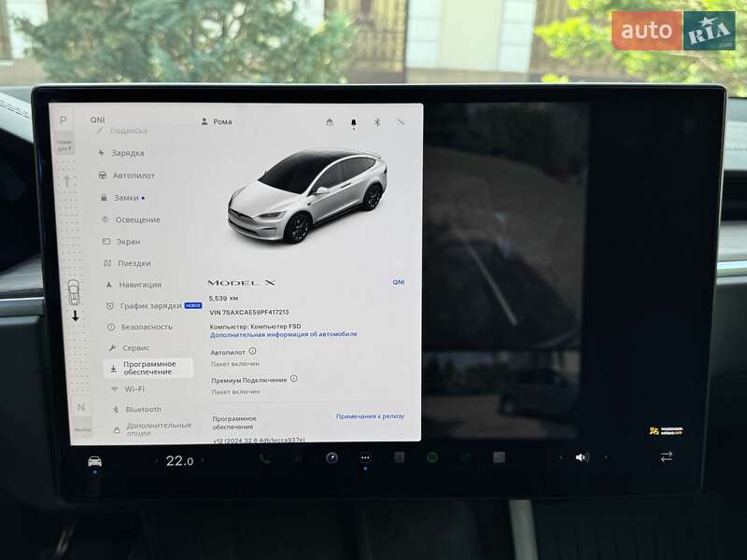Select Neutral gear N on the shifter strip
Screen dimensions: 747x560
click(80, 408)
